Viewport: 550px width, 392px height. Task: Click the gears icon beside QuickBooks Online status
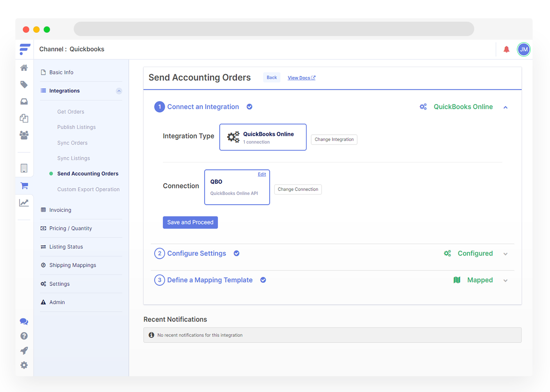423,107
